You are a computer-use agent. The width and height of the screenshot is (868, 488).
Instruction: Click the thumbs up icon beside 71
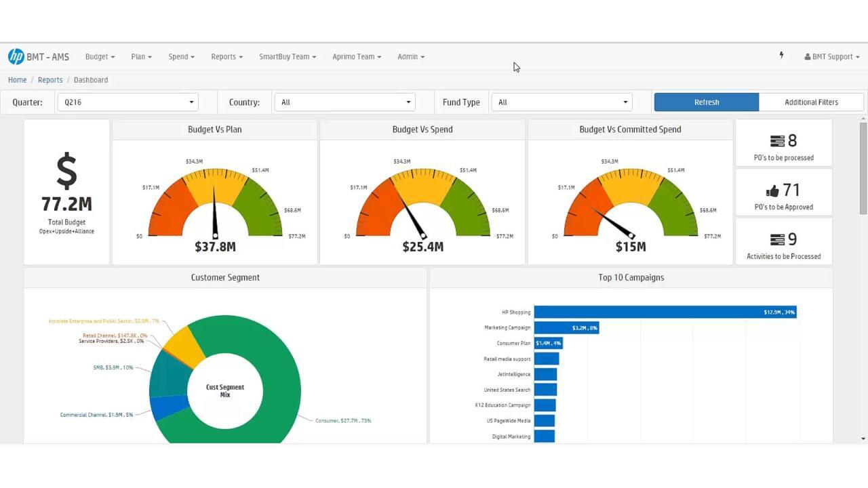pos(772,191)
